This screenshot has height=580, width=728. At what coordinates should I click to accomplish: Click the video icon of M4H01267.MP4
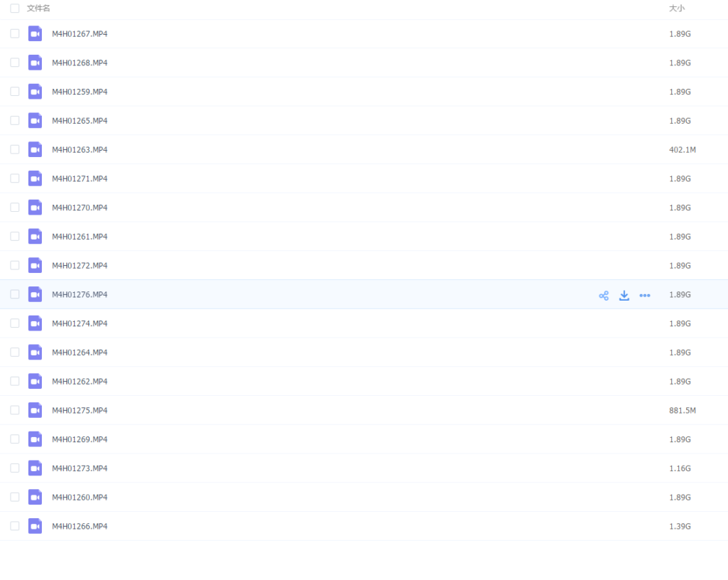click(35, 33)
